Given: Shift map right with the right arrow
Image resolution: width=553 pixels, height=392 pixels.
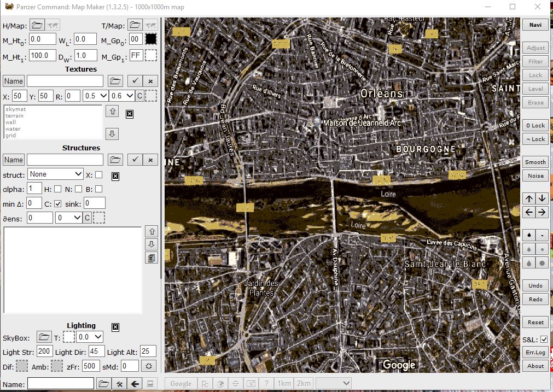Looking at the screenshot, I should click(x=542, y=212).
